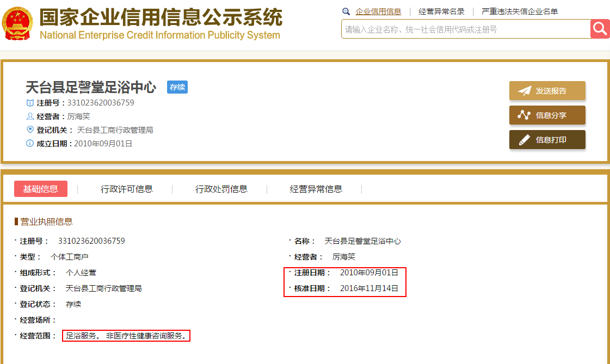Select the 基础信息 tab
Viewport: 610px width, 364px height.
(41, 189)
